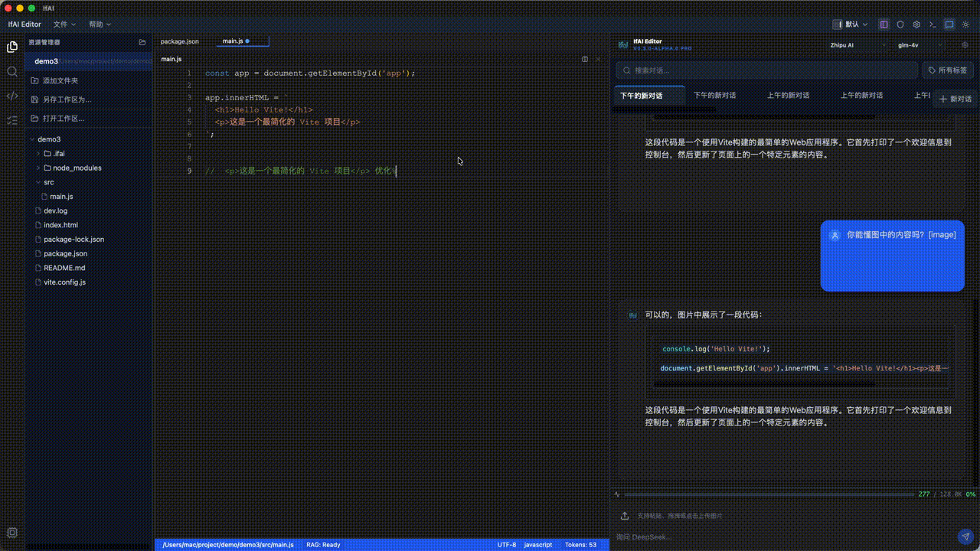This screenshot has height=551, width=980.
Task: Switch to the package.json tab
Action: [180, 41]
